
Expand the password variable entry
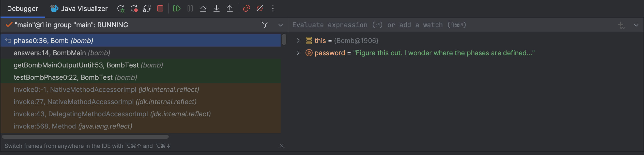pos(298,53)
